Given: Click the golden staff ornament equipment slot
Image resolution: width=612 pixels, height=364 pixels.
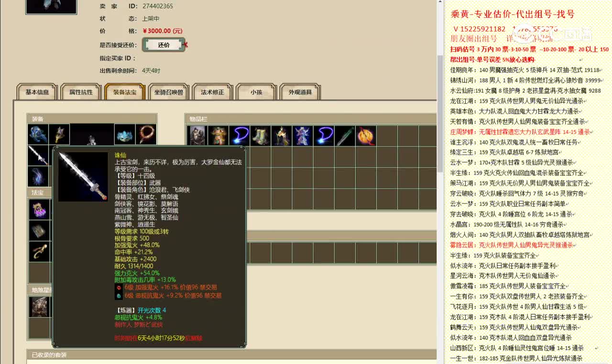Looking at the screenshot, I should click(x=59, y=135).
